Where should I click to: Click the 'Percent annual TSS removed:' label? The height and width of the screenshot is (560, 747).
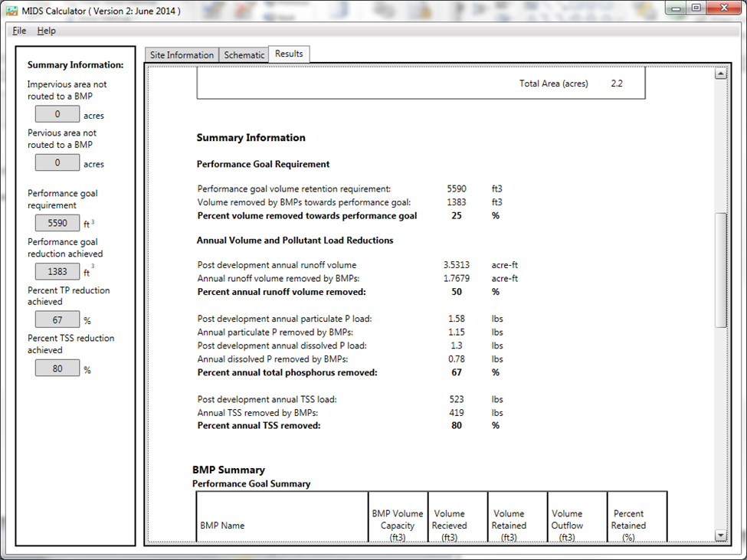[x=259, y=426]
